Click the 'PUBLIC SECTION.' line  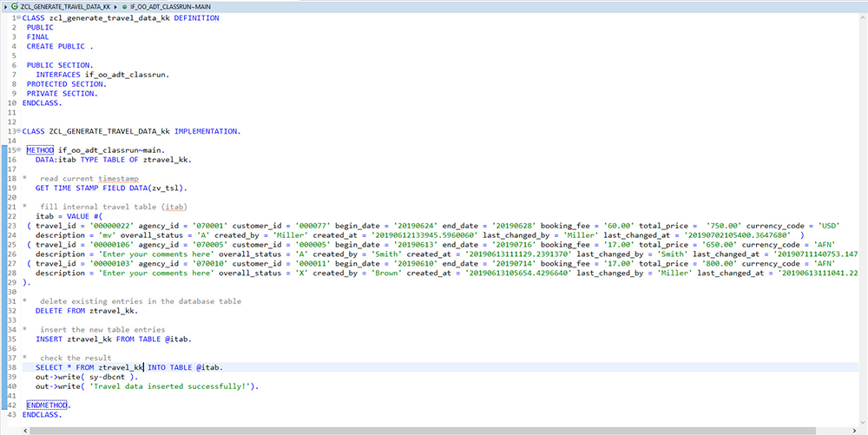(60, 65)
